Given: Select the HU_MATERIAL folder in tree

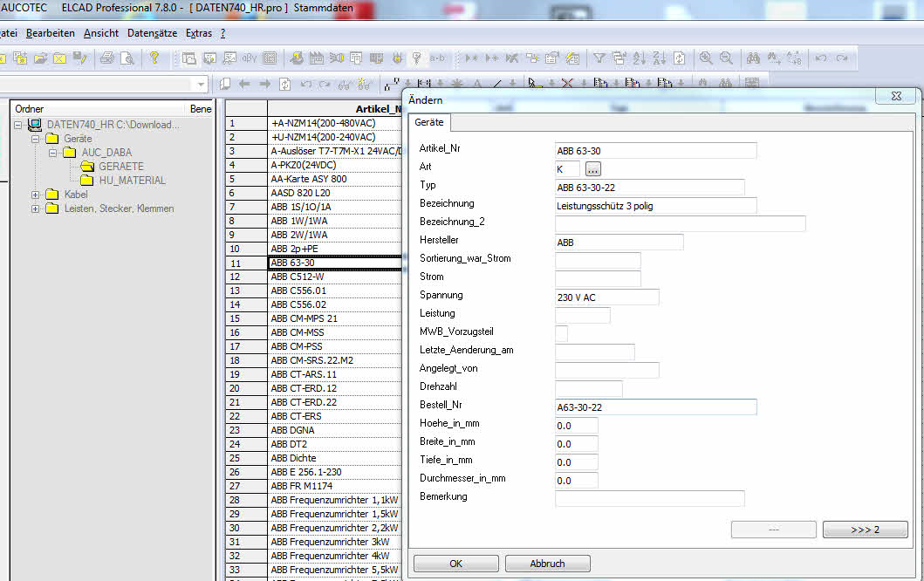Looking at the screenshot, I should click(x=132, y=181).
